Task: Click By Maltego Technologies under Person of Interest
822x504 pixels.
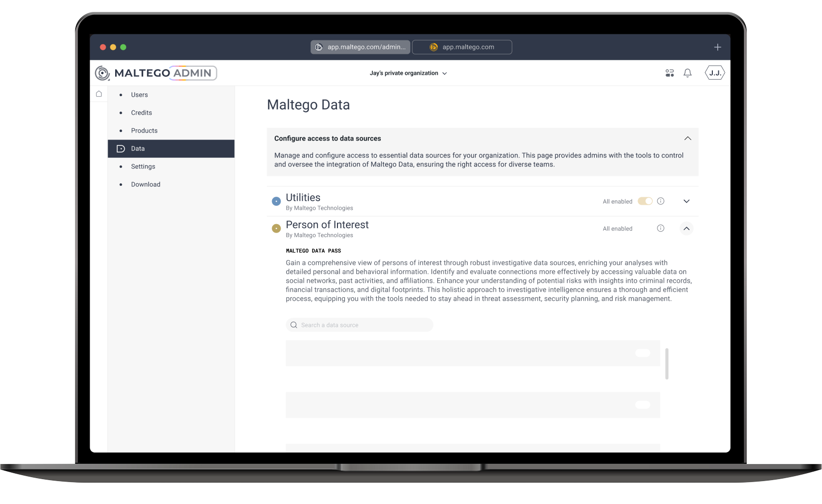Action: pyautogui.click(x=320, y=235)
